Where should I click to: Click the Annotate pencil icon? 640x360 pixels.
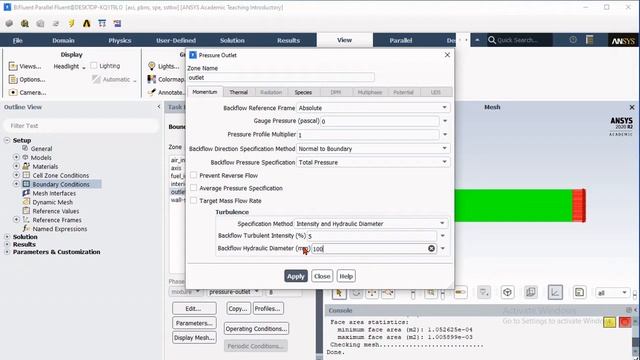click(152, 92)
